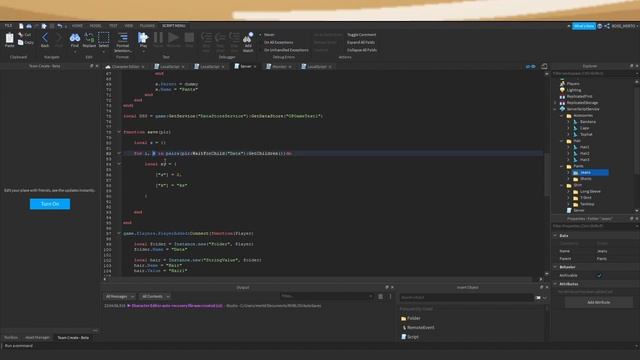The image size is (640, 360).
Task: Undock the Explorer panel with pin icon
Action: (631, 66)
